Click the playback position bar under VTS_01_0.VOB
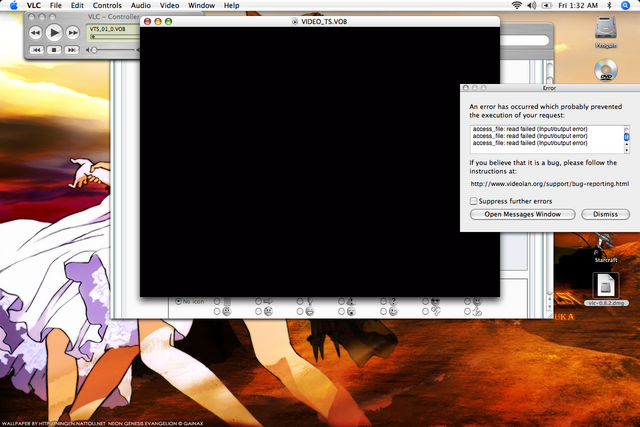The width and height of the screenshot is (640, 427). pos(115,37)
